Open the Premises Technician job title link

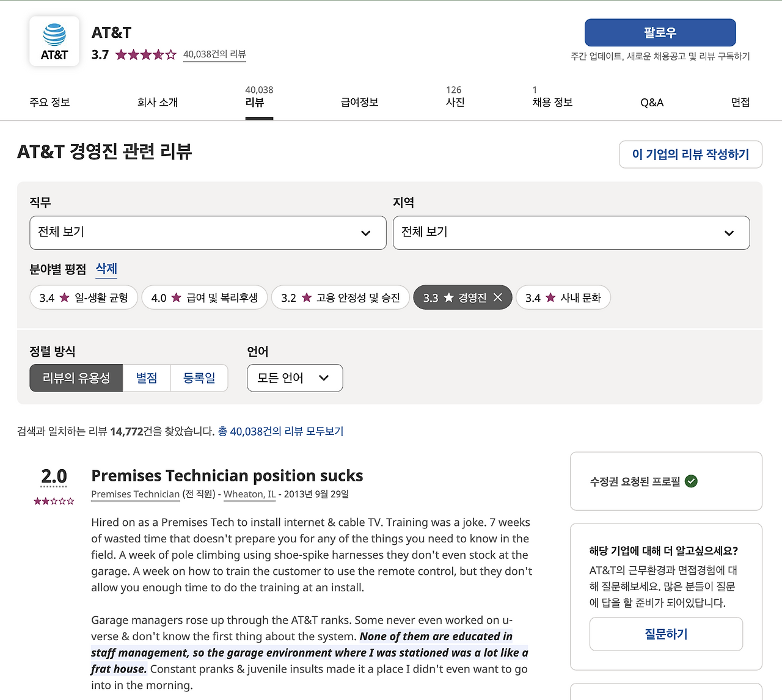136,494
